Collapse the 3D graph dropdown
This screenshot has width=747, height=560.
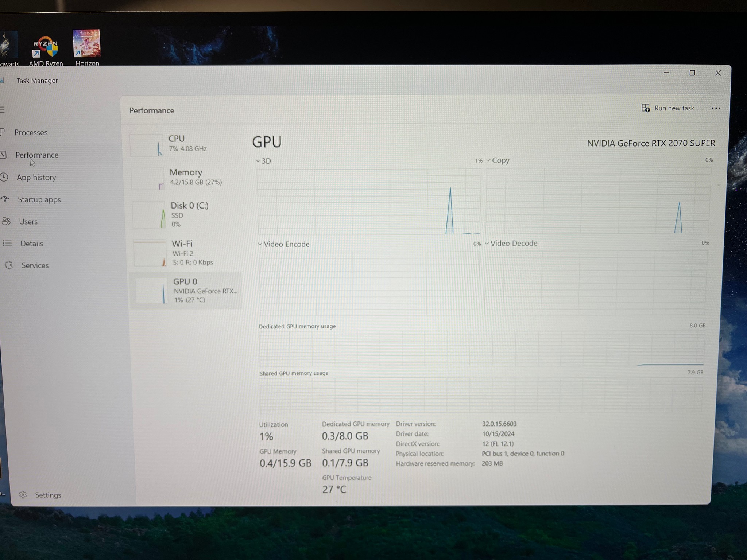tap(258, 161)
